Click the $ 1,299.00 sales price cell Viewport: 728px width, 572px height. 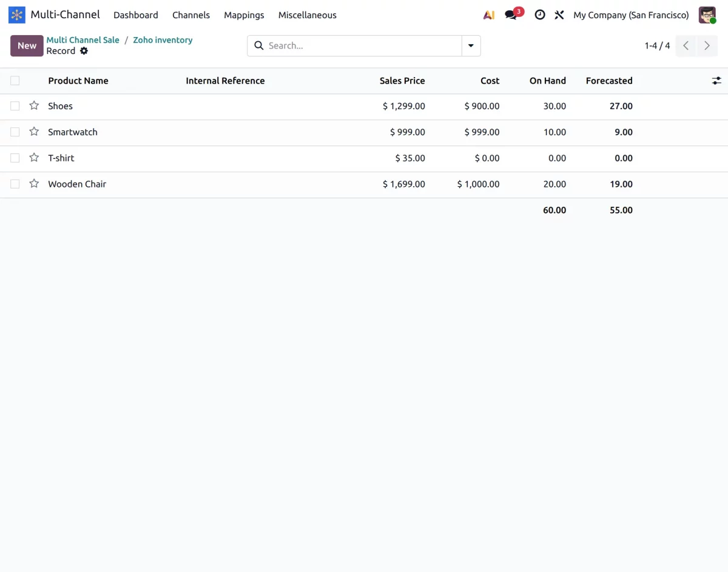[x=403, y=106]
